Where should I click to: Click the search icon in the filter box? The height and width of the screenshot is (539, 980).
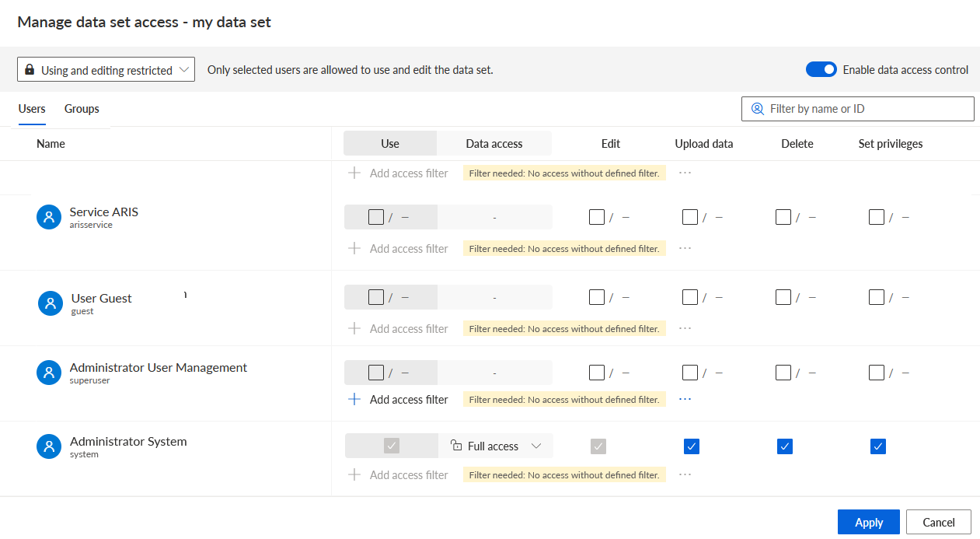tap(757, 109)
